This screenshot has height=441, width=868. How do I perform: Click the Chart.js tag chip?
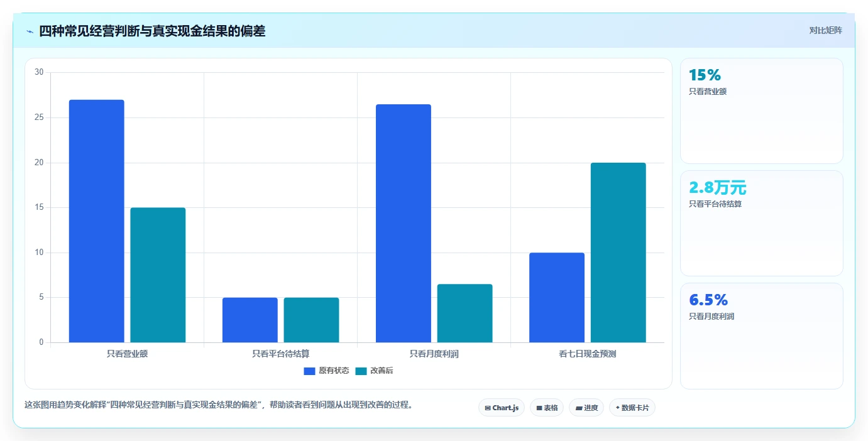pyautogui.click(x=502, y=408)
